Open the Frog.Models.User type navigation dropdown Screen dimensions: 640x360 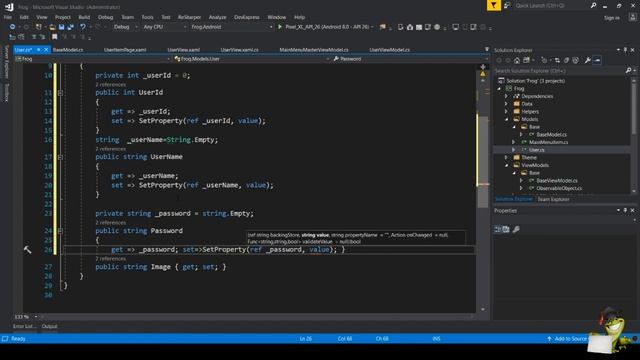pyautogui.click(x=252, y=59)
